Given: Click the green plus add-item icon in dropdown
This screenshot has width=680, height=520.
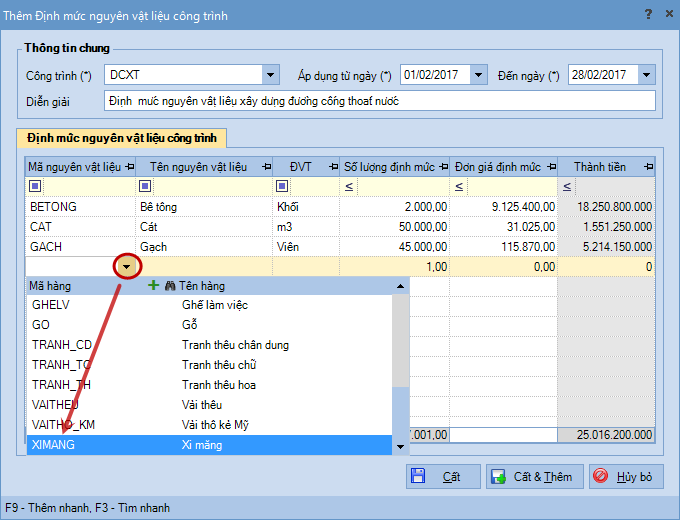Looking at the screenshot, I should (x=153, y=285).
